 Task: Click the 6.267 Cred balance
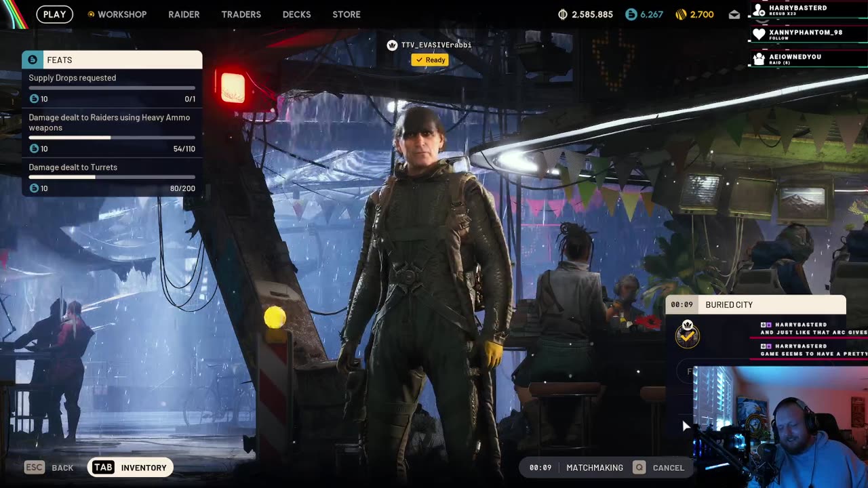[x=652, y=14]
